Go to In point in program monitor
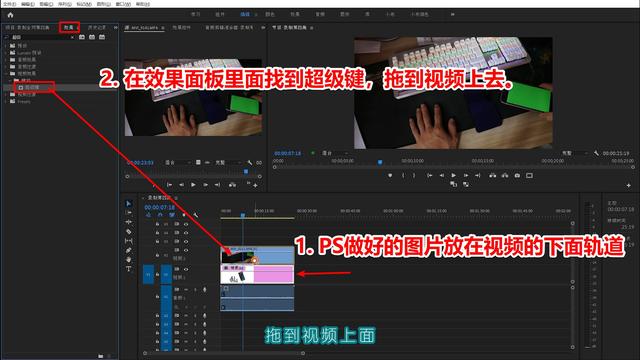The width and height of the screenshot is (640, 360). pos(429,175)
